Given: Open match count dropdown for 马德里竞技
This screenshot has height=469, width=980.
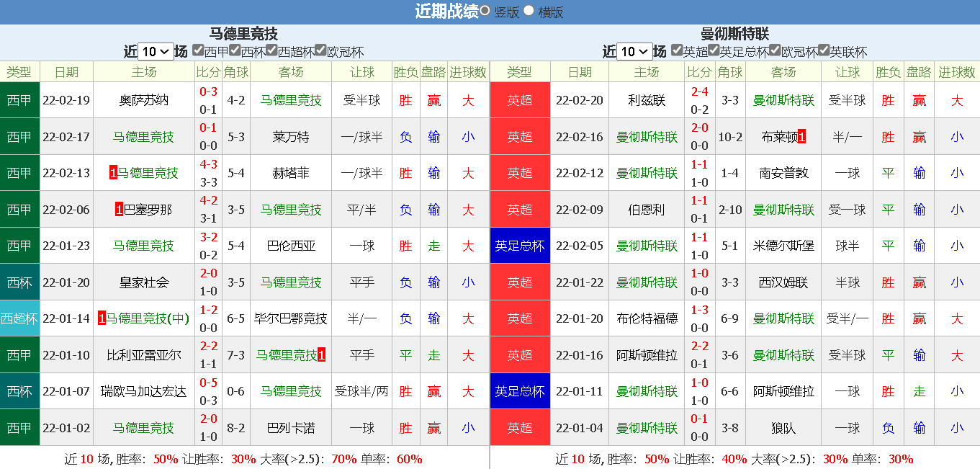Looking at the screenshot, I should pyautogui.click(x=156, y=51).
